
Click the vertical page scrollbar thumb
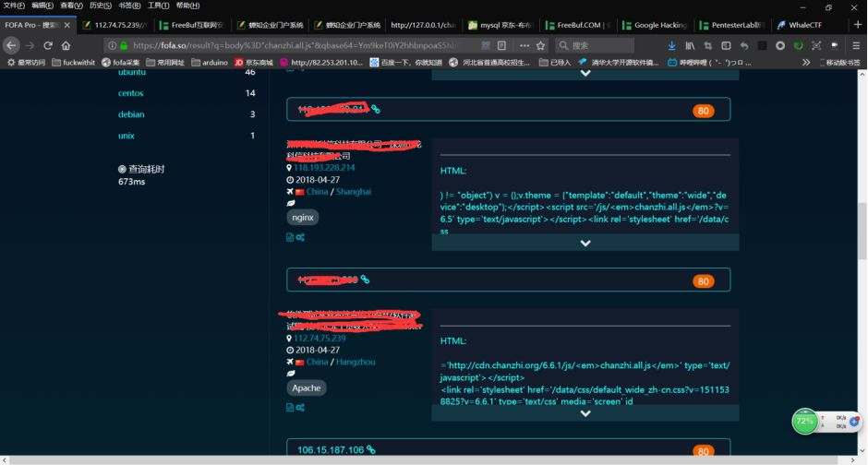(862, 232)
